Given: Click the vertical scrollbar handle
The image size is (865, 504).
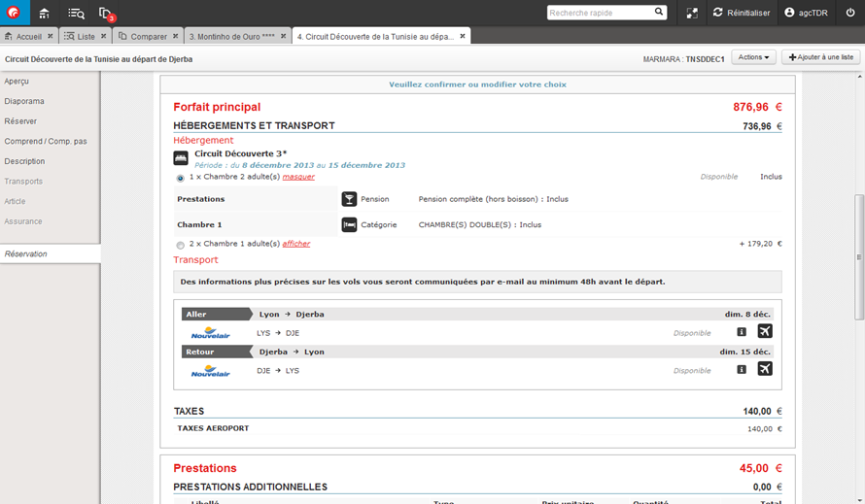Looking at the screenshot, I should [x=859, y=257].
